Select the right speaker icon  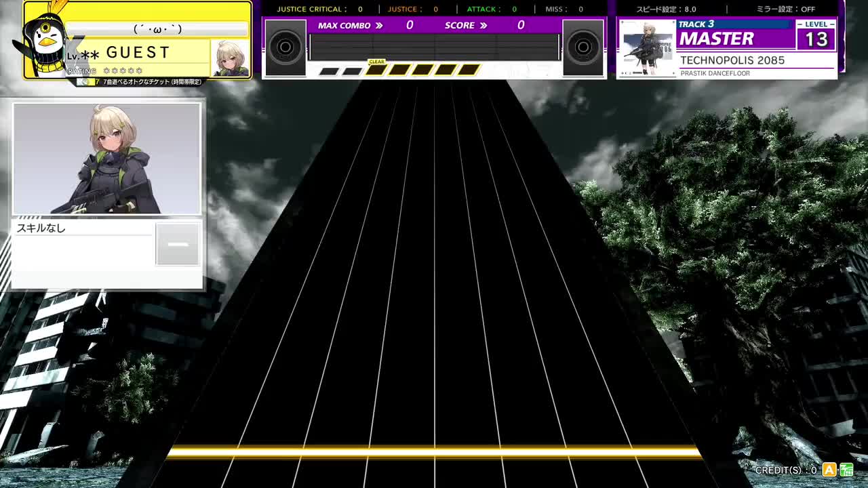(583, 47)
